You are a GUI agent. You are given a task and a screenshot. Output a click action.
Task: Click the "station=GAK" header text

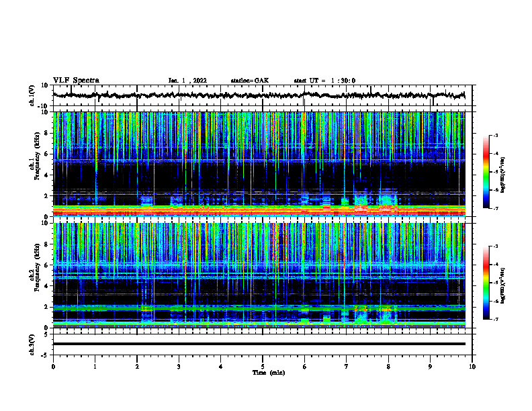pyautogui.click(x=250, y=81)
